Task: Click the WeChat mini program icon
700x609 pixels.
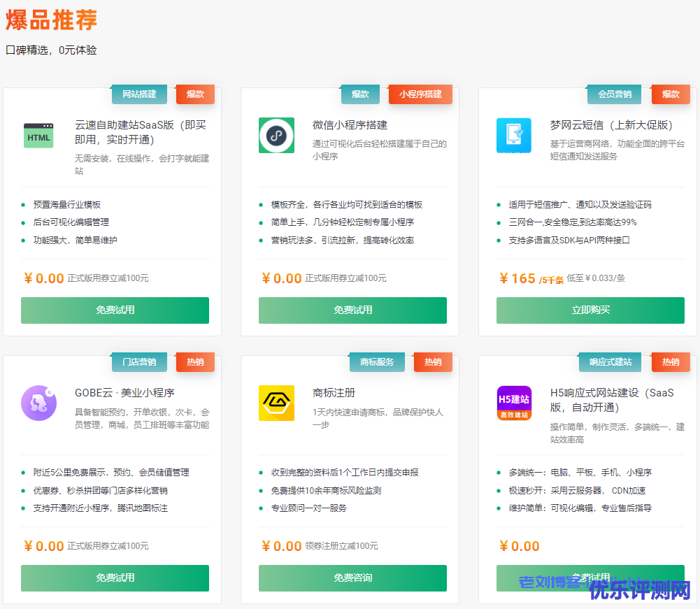Action: [x=276, y=136]
